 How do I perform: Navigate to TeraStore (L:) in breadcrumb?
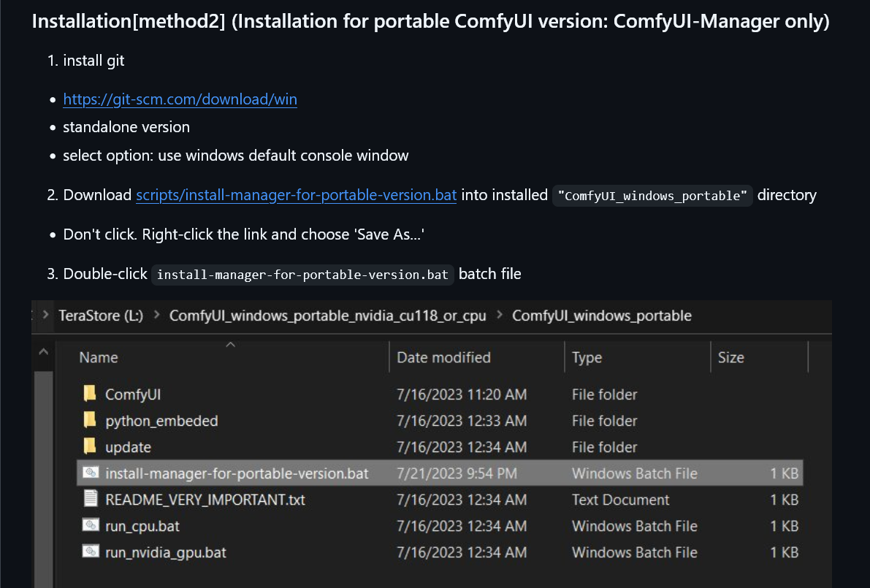pyautogui.click(x=101, y=316)
